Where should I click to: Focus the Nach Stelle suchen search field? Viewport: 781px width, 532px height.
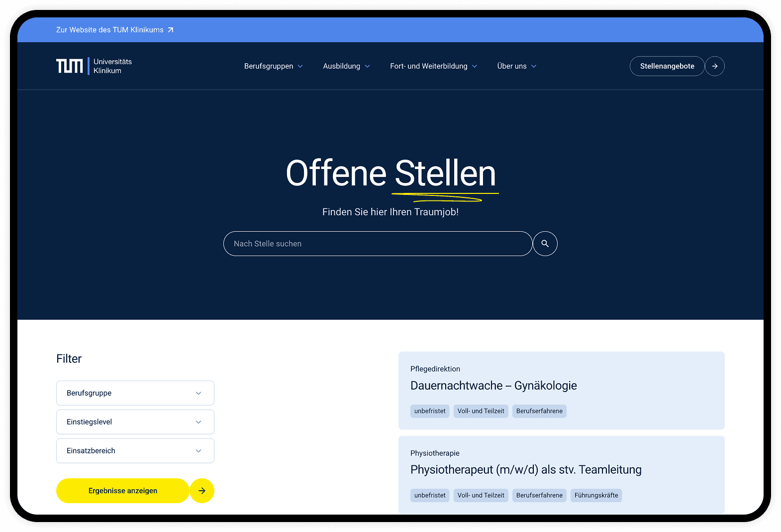[x=378, y=244]
